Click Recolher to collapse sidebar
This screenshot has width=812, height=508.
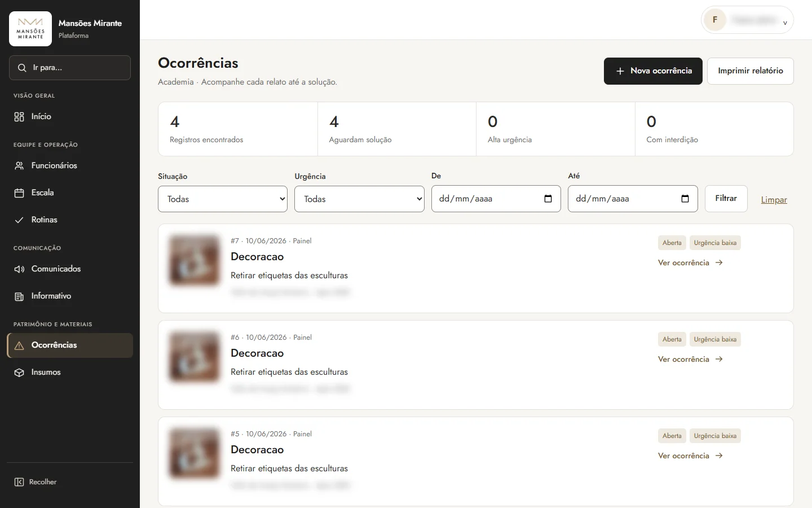[70, 482]
